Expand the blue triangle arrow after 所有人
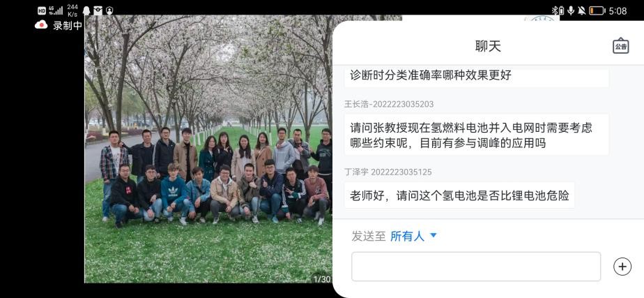644x298 pixels. 433,235
